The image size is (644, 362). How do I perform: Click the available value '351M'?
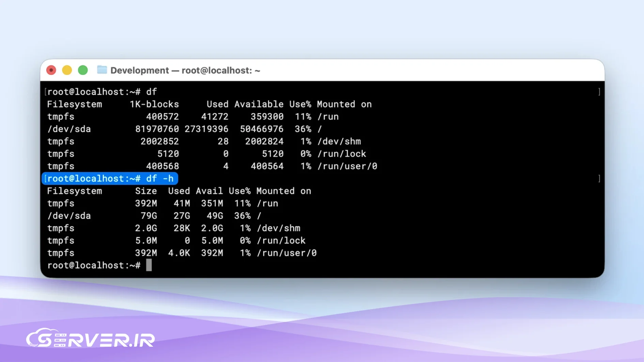click(212, 203)
